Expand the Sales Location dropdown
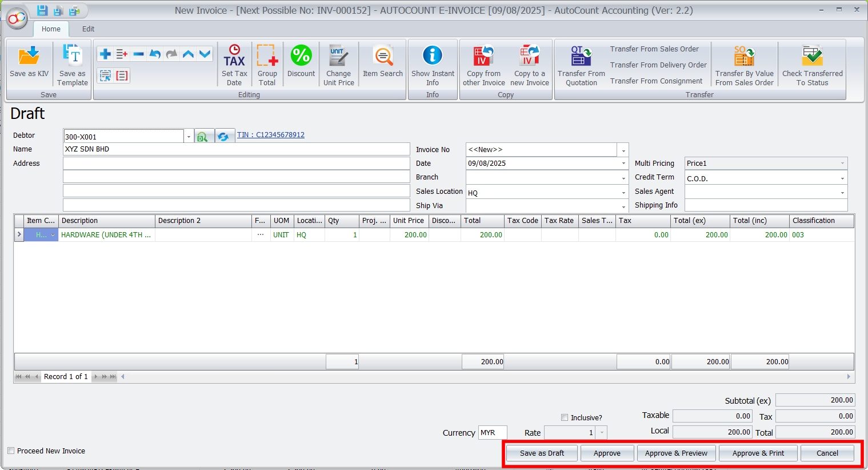Screen dimensions: 868x470 (x=623, y=193)
